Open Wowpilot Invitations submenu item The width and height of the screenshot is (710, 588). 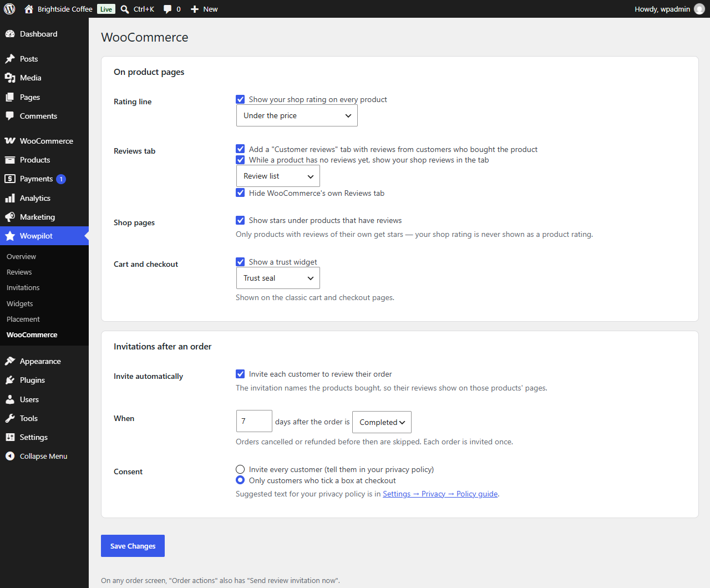[x=23, y=287]
